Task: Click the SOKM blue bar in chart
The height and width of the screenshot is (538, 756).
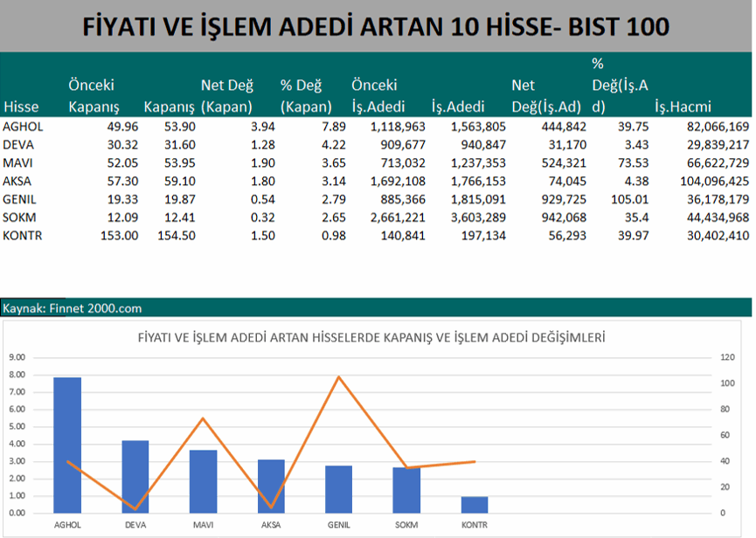Action: click(x=406, y=490)
